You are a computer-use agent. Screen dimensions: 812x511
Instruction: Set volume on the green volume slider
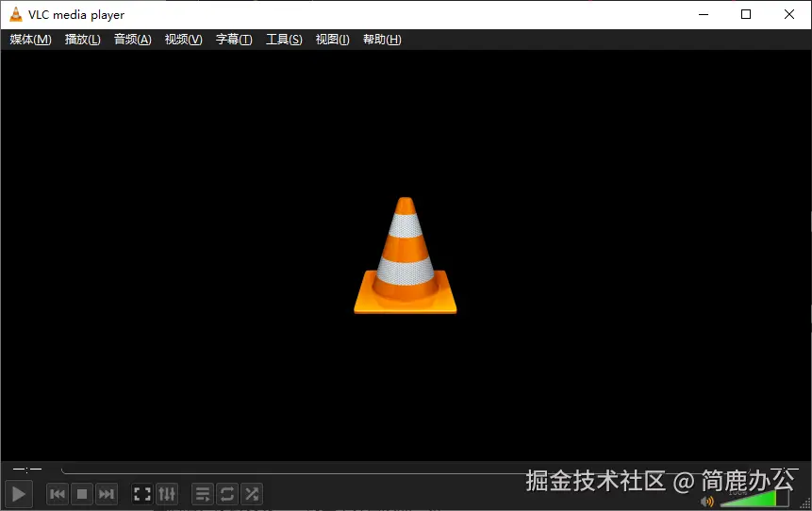pos(754,498)
